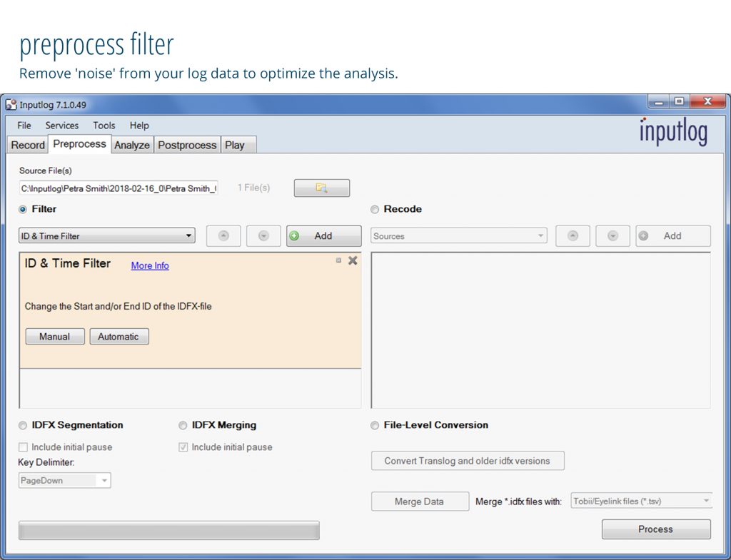
Task: Select the IDFX Merging radio button
Action: (x=183, y=425)
